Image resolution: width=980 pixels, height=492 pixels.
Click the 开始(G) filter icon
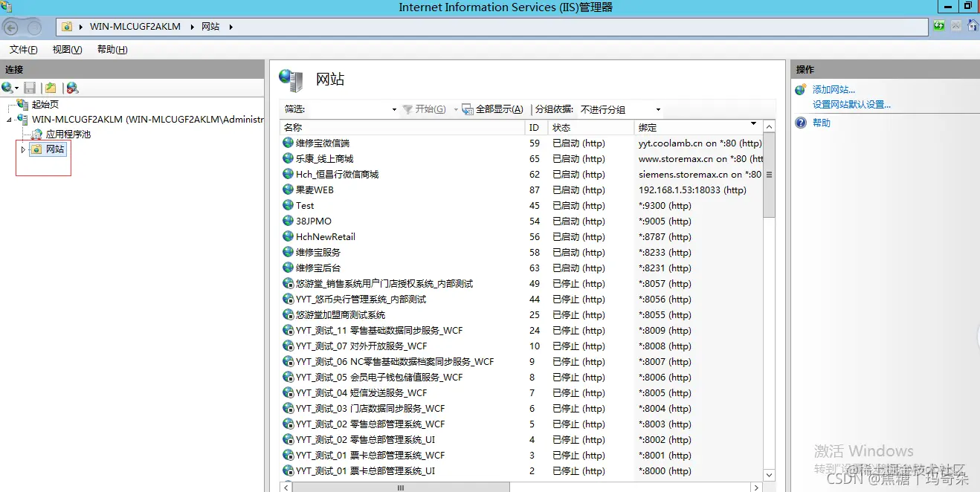click(x=409, y=109)
